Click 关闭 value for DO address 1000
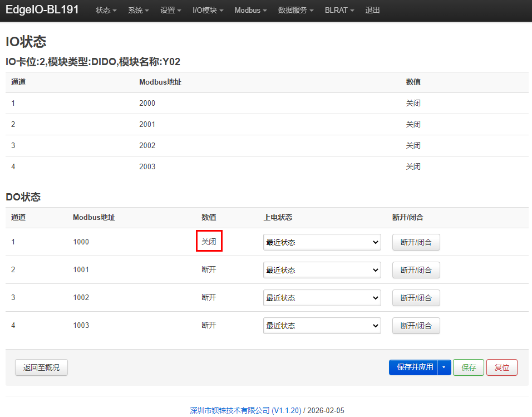 pyautogui.click(x=209, y=242)
